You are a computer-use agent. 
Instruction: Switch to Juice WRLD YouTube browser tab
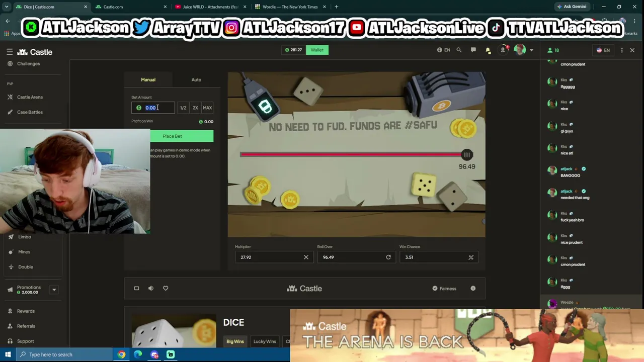tap(210, 7)
